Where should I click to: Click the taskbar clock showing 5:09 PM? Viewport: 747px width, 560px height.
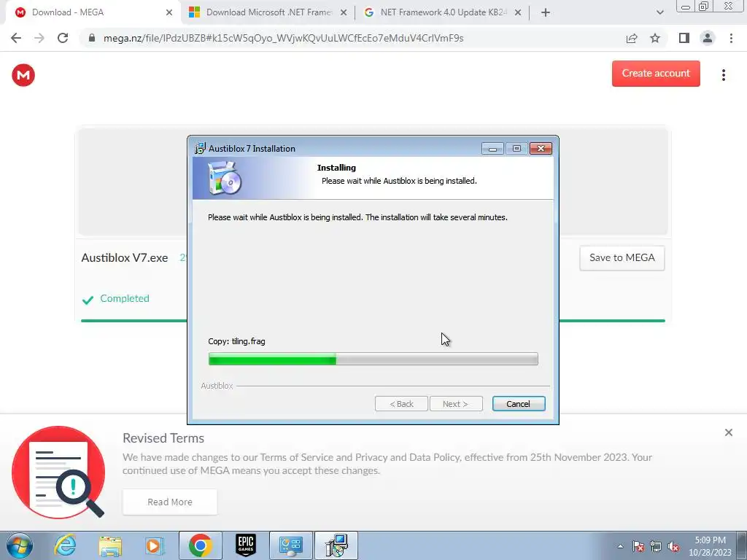pyautogui.click(x=710, y=546)
